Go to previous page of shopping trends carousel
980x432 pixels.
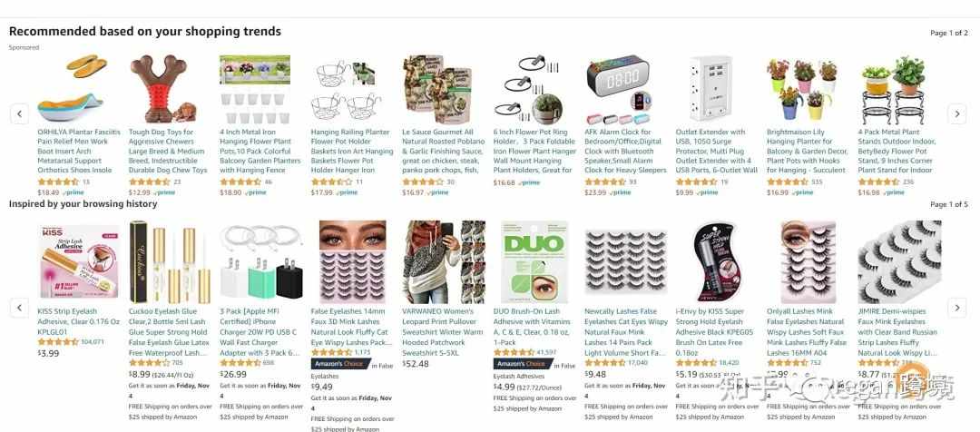19,113
